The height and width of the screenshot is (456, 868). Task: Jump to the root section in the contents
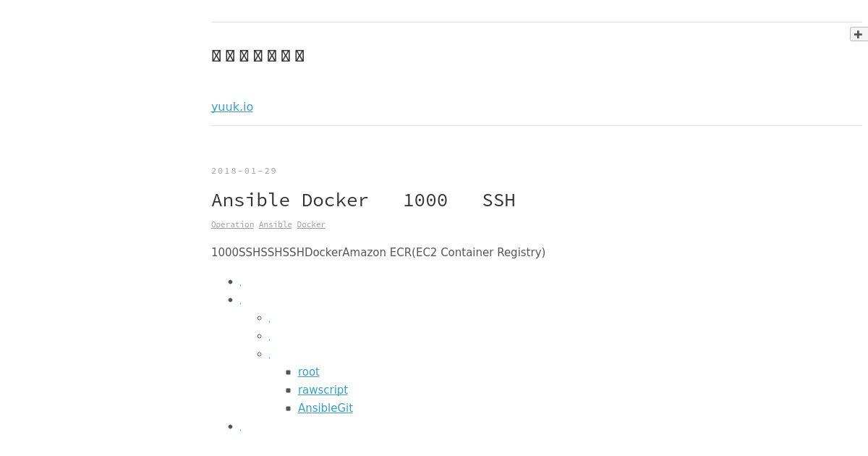[308, 372]
